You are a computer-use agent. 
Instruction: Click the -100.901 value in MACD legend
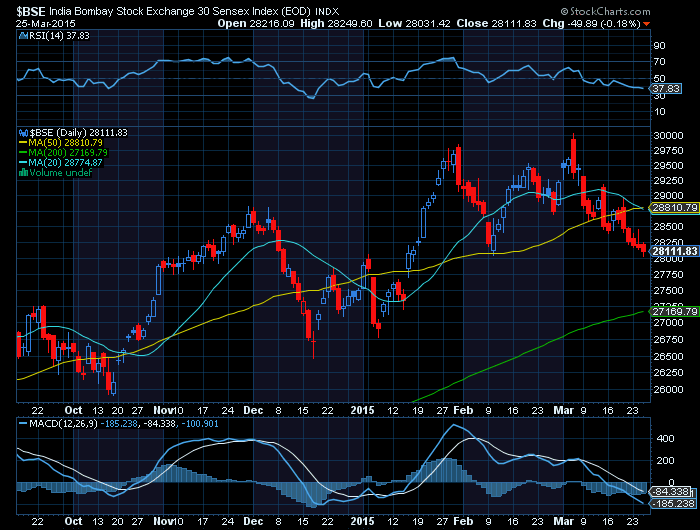click(x=198, y=423)
